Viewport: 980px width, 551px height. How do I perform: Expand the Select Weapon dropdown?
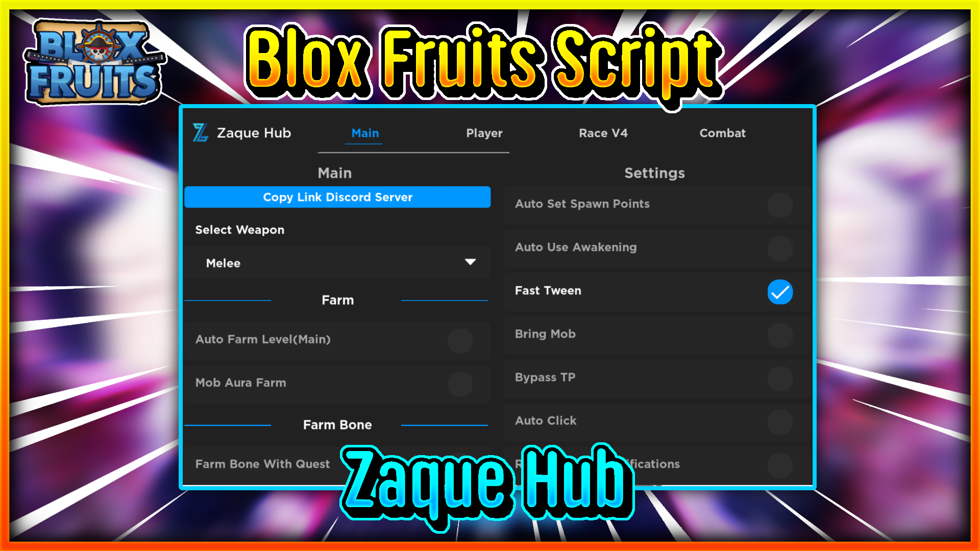click(471, 262)
